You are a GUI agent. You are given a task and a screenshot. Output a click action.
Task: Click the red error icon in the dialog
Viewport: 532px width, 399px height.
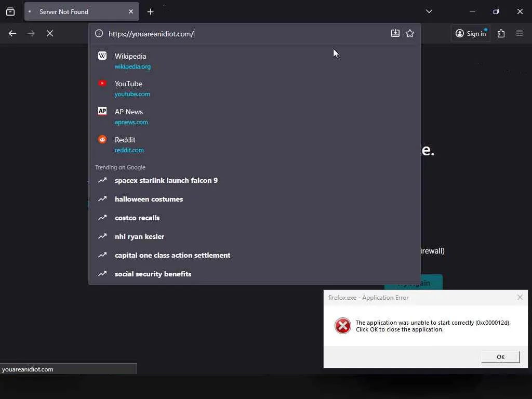coord(343,326)
